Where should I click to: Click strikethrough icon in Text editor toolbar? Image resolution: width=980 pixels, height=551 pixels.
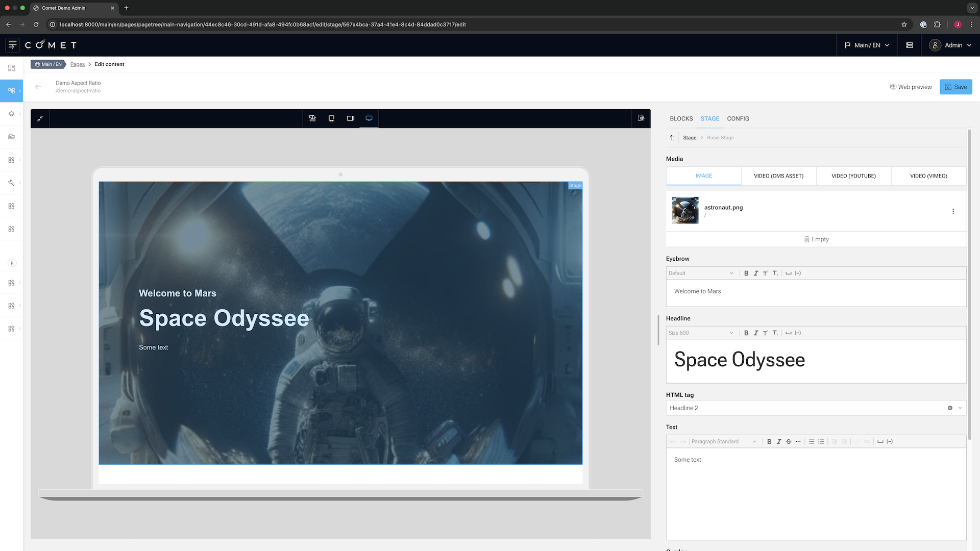point(789,442)
